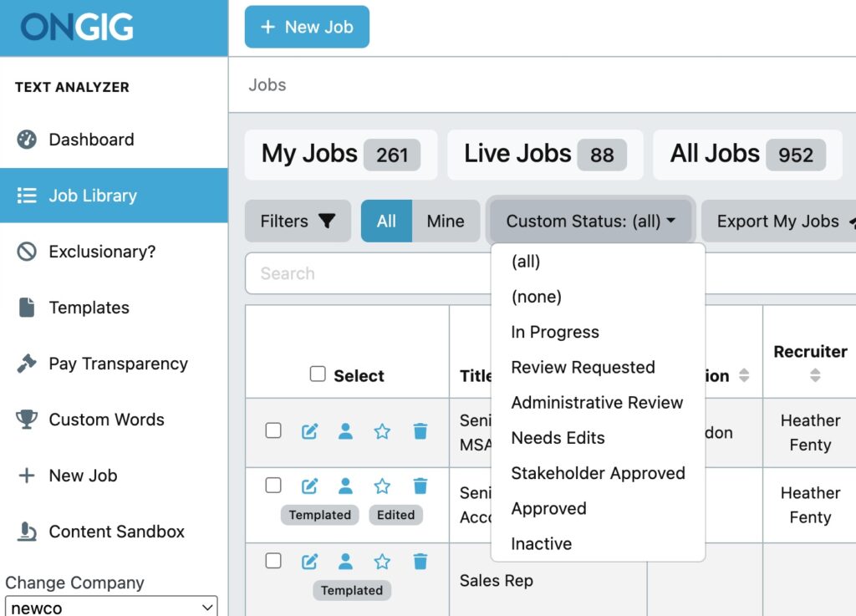
Task: Click the person icon in first job row
Action: 345,431
